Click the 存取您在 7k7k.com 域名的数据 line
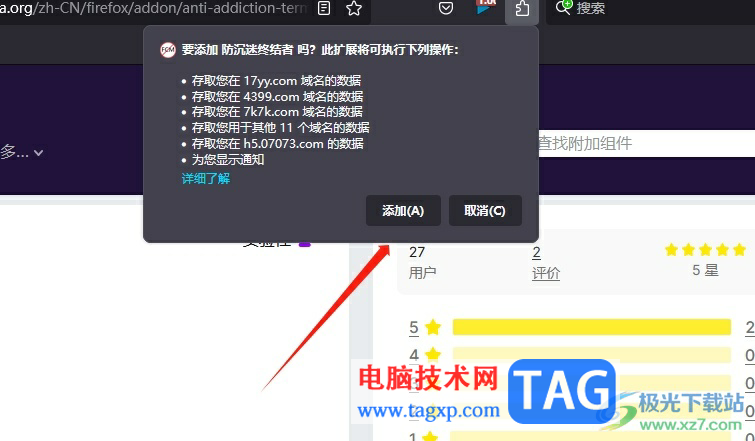Image resolution: width=755 pixels, height=441 pixels. (x=277, y=112)
